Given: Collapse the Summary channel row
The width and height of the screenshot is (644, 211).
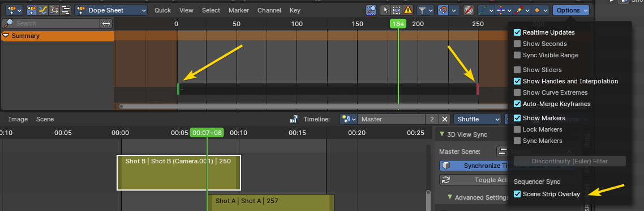Looking at the screenshot, I should point(6,36).
